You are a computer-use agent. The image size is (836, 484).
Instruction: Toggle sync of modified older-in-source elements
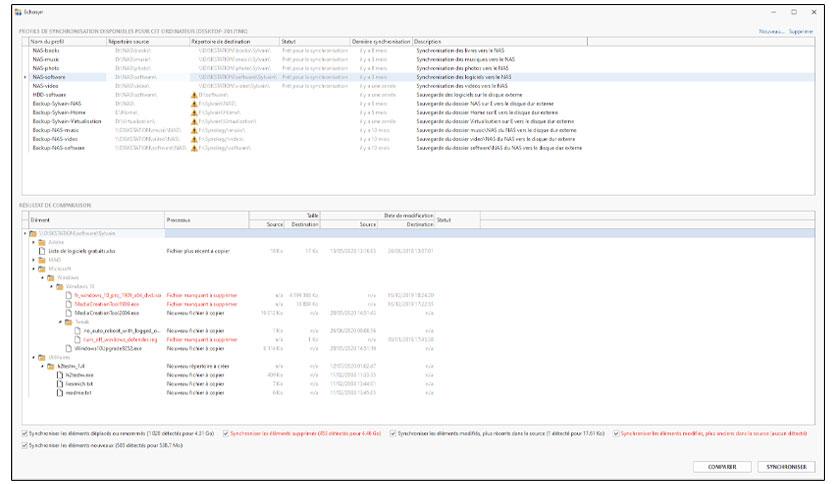tap(616, 433)
